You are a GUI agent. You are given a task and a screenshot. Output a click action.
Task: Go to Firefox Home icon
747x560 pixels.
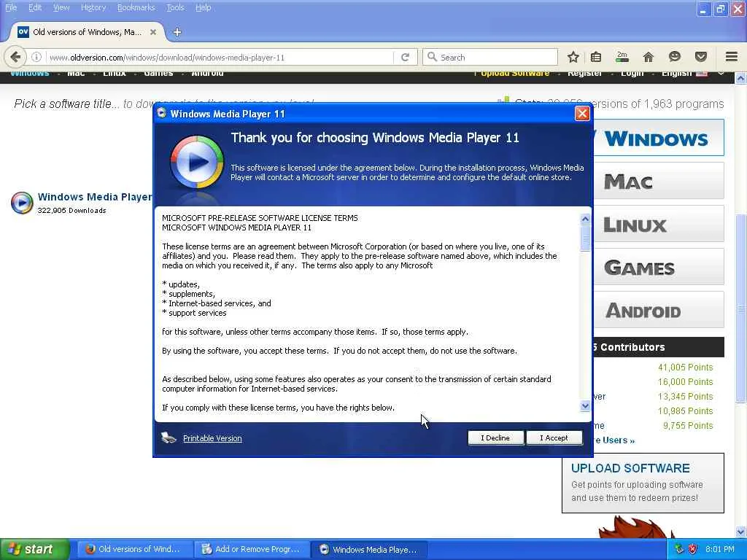tap(648, 57)
